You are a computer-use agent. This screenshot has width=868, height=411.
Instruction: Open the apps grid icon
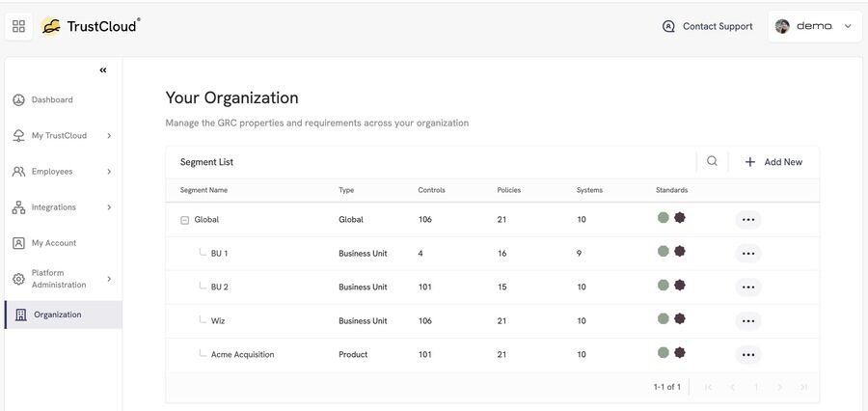19,26
